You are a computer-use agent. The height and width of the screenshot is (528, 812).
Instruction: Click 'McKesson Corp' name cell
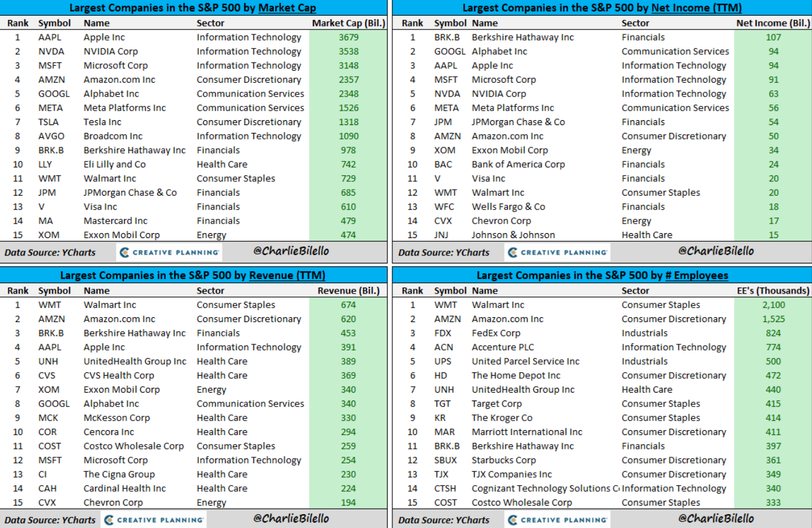pos(117,418)
